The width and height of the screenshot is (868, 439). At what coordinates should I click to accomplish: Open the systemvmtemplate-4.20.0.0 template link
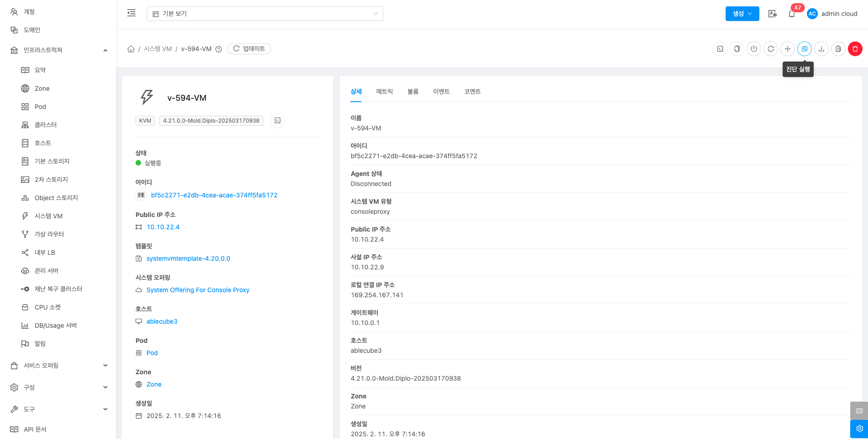tap(188, 258)
